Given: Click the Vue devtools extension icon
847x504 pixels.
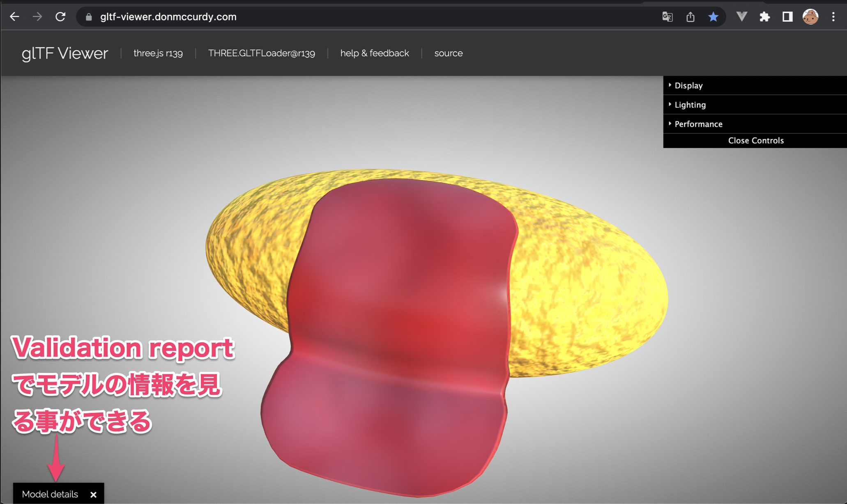Looking at the screenshot, I should coord(742,17).
